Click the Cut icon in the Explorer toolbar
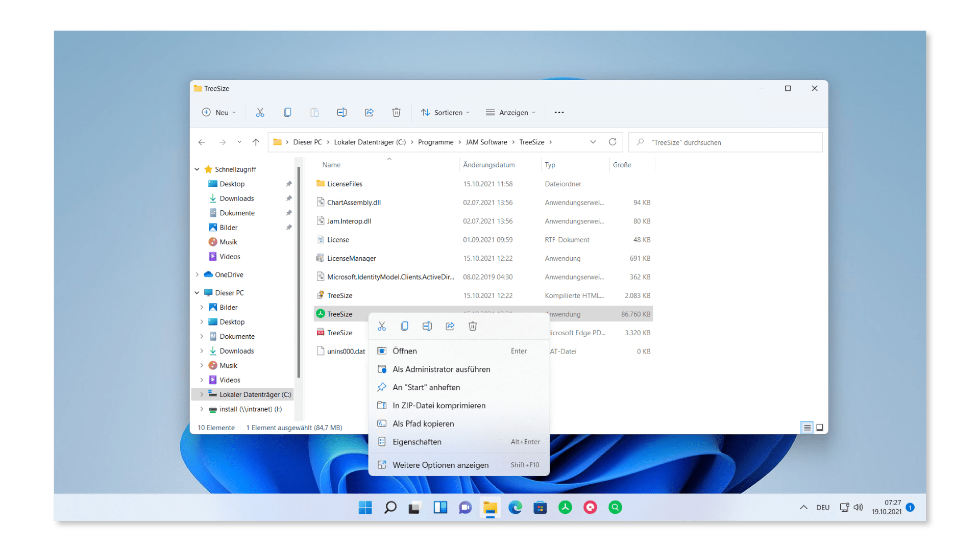Viewport: 980px width, 551px height. click(260, 112)
